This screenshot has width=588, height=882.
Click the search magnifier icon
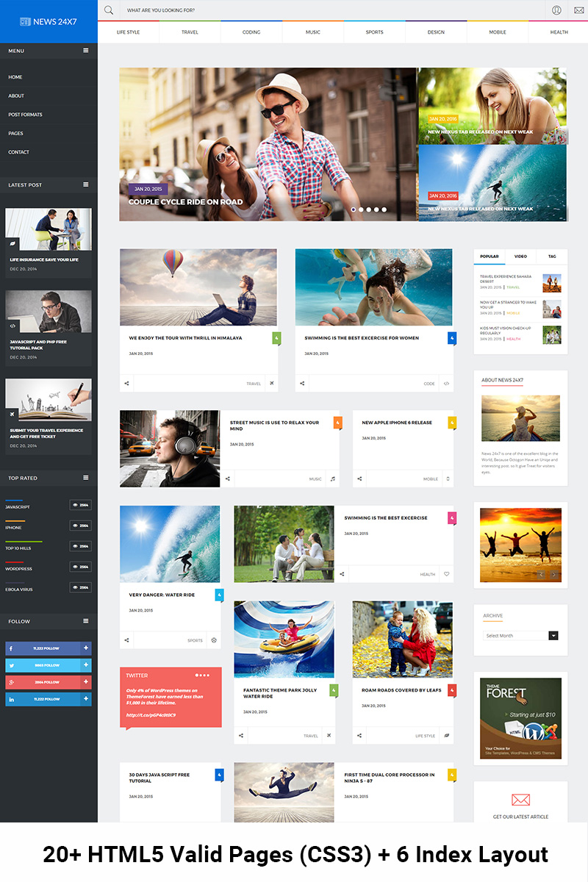pyautogui.click(x=109, y=10)
